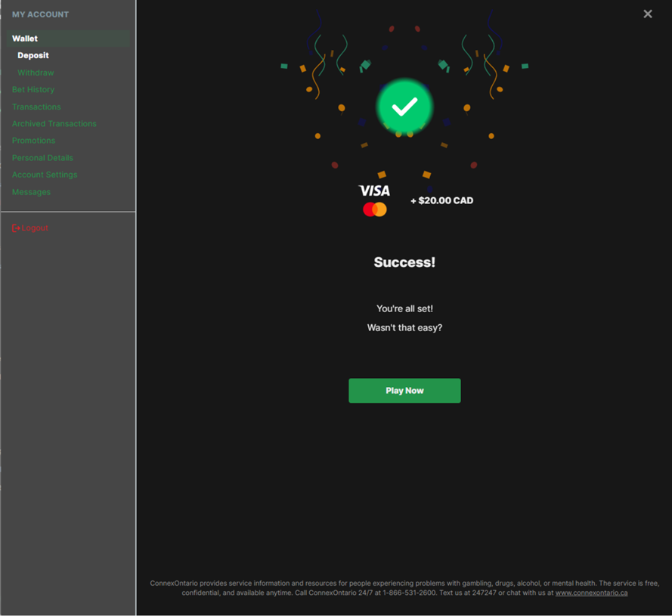Open the Deposit submenu item
The image size is (672, 616).
click(x=33, y=55)
